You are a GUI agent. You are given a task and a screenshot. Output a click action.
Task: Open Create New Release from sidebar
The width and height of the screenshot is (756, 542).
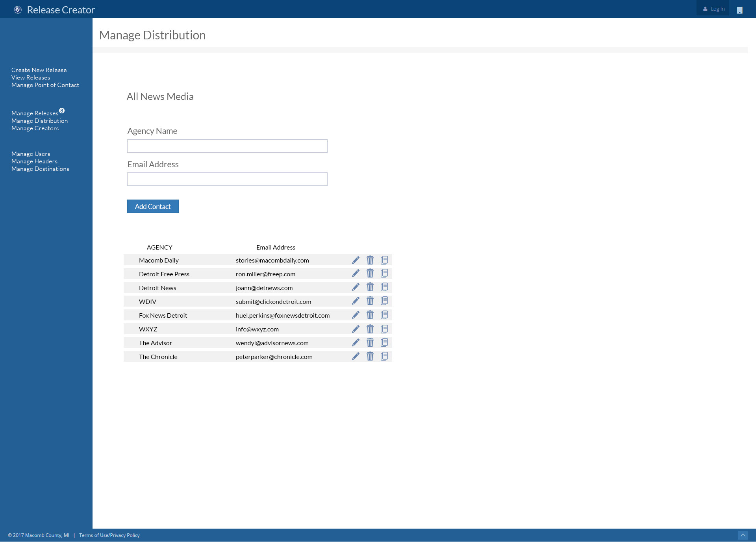coord(39,70)
